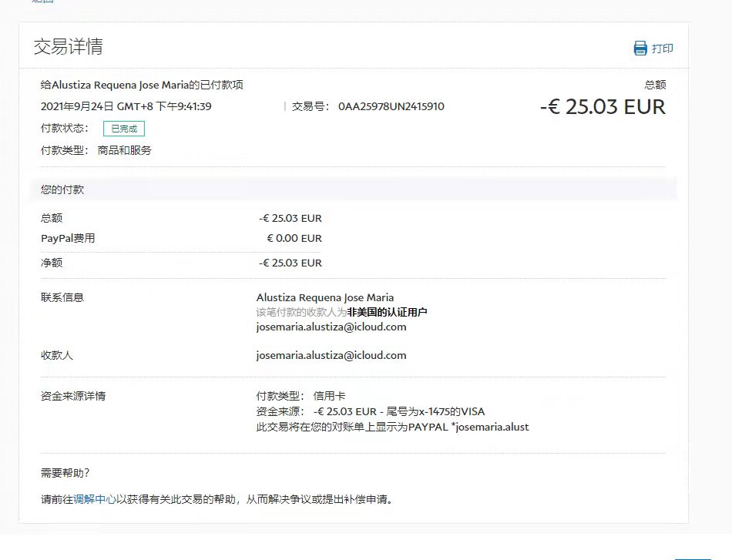Click the 打印 print link text

pyautogui.click(x=662, y=49)
